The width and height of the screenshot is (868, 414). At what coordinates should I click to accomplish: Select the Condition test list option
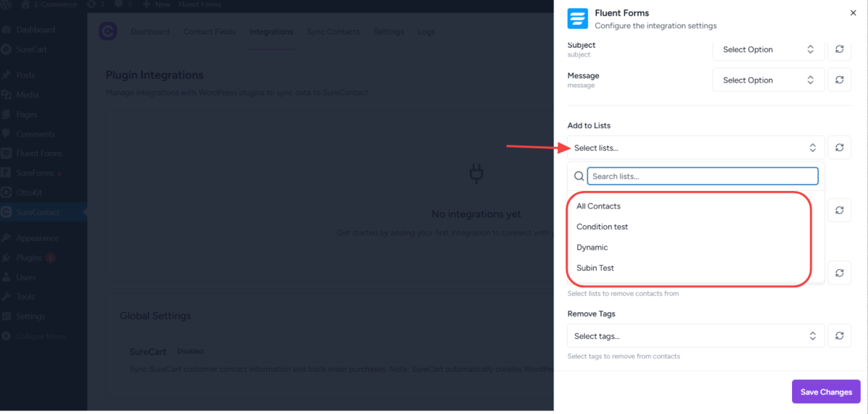[x=603, y=227]
